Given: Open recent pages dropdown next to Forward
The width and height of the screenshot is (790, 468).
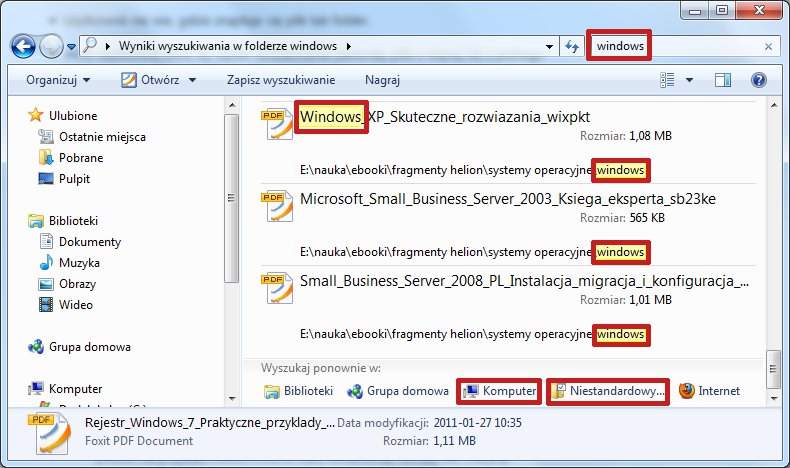Looking at the screenshot, I should [71, 47].
